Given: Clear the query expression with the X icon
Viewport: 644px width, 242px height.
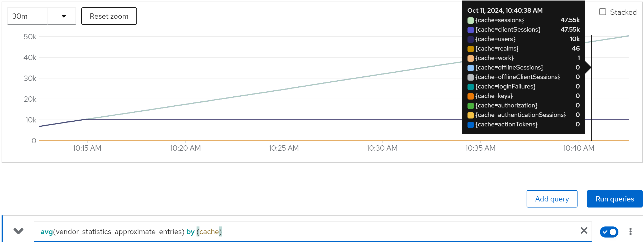Looking at the screenshot, I should (x=584, y=231).
